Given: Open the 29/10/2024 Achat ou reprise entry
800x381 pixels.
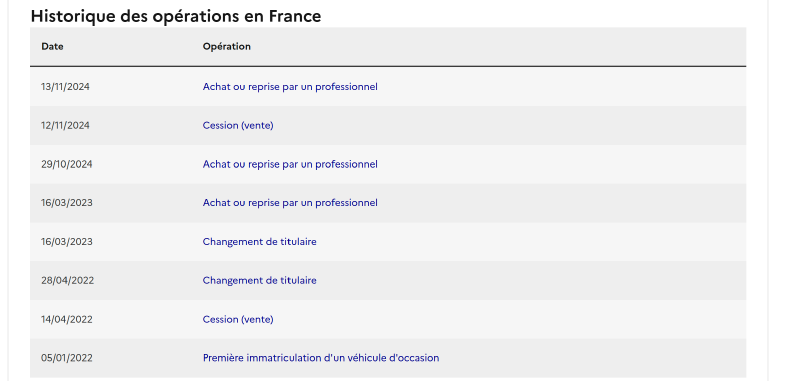Looking at the screenshot, I should pos(290,164).
